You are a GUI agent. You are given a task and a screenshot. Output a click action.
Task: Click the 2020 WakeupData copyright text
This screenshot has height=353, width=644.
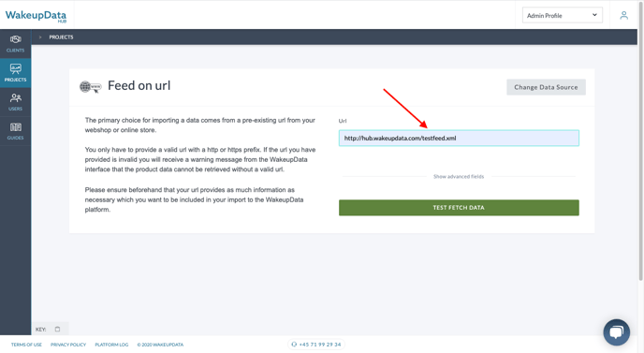point(160,345)
